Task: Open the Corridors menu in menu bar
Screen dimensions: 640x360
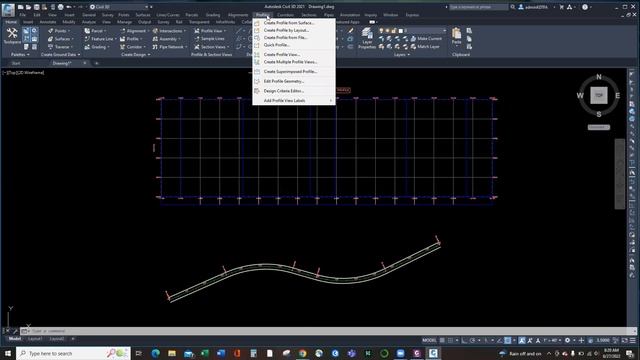Action: click(x=285, y=15)
